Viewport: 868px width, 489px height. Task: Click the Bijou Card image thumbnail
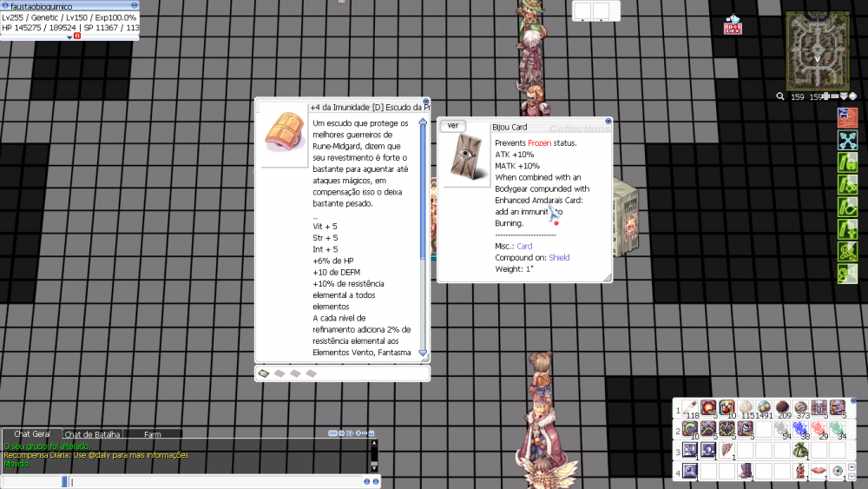coord(466,158)
